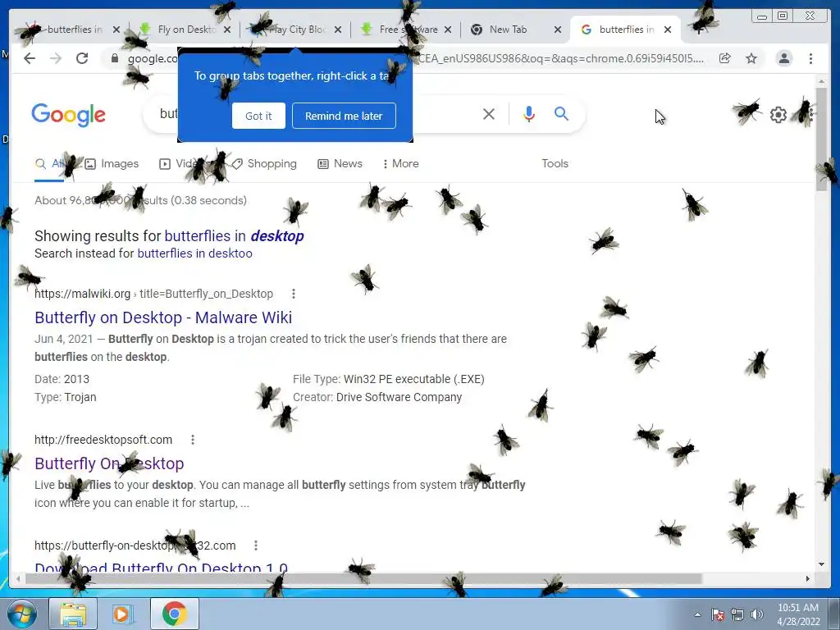Show hidden tray icons arrow
The height and width of the screenshot is (630, 840).
[697, 614]
